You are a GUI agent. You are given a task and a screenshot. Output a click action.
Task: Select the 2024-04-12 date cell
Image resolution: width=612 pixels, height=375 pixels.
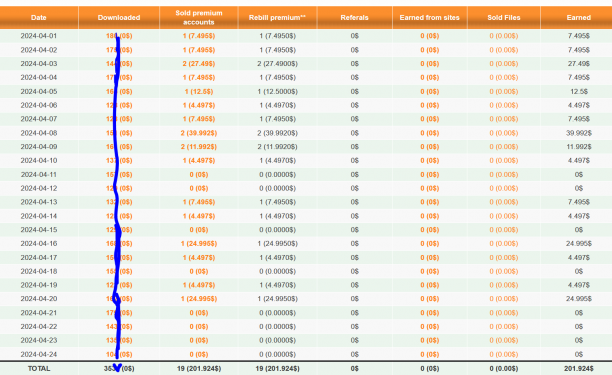point(39,188)
